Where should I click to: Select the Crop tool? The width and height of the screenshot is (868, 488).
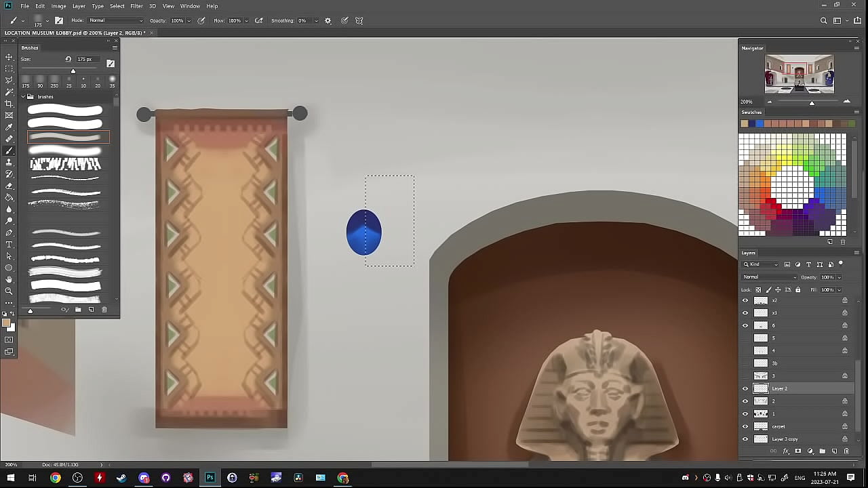click(9, 104)
